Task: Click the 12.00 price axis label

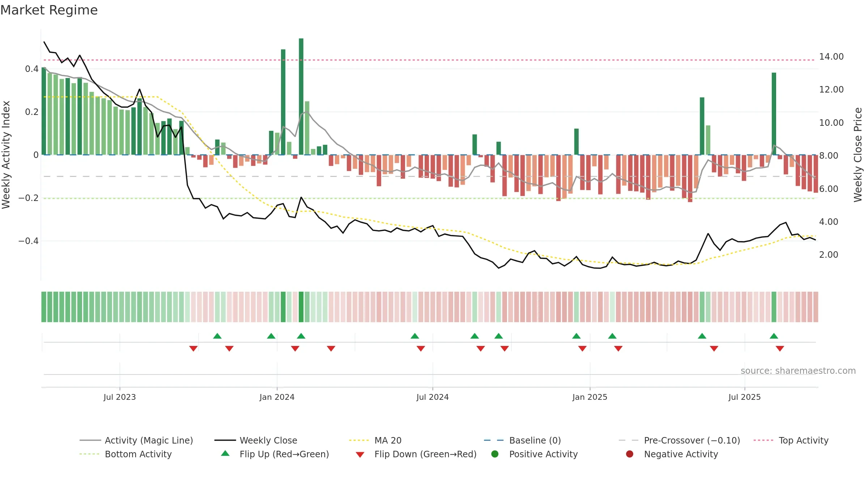Action: click(831, 90)
